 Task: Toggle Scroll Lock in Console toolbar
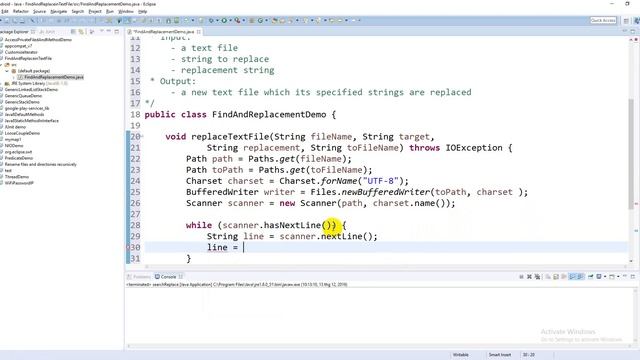(556, 277)
